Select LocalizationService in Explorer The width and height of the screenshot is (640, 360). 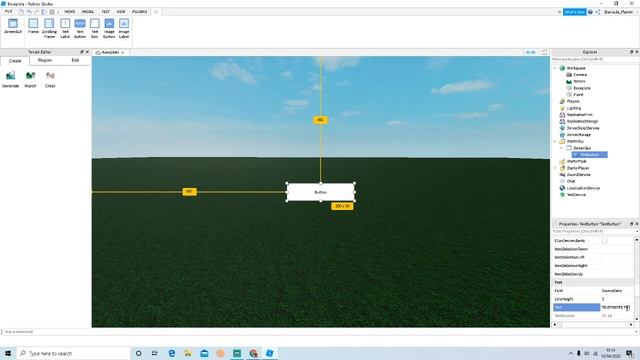tap(583, 188)
